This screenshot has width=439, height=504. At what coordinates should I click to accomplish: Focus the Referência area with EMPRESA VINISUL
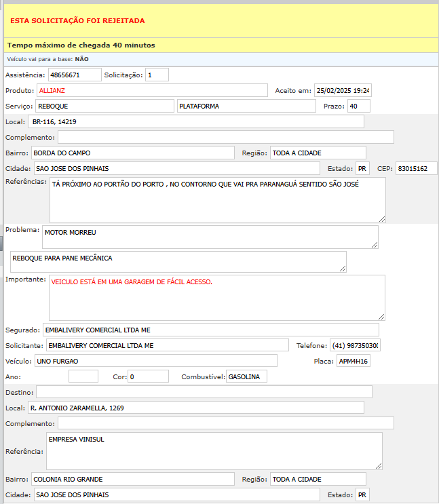click(x=214, y=451)
